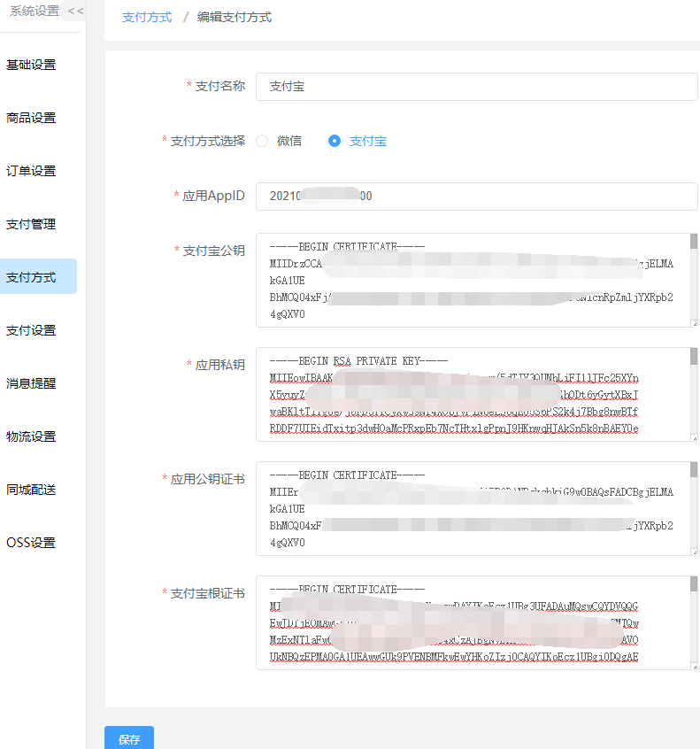Image resolution: width=700 pixels, height=749 pixels.
Task: Click the 支付宝公钥 textarea resize handle
Action: (x=695, y=324)
